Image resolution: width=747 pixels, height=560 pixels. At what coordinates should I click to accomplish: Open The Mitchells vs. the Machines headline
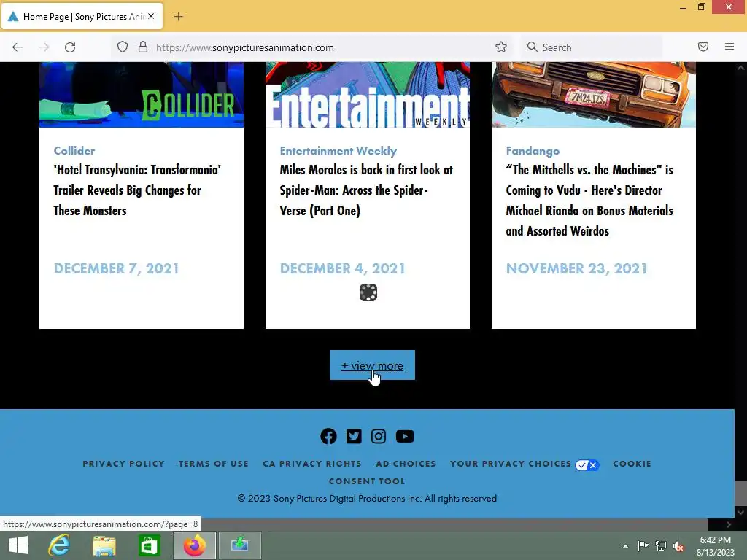click(589, 200)
